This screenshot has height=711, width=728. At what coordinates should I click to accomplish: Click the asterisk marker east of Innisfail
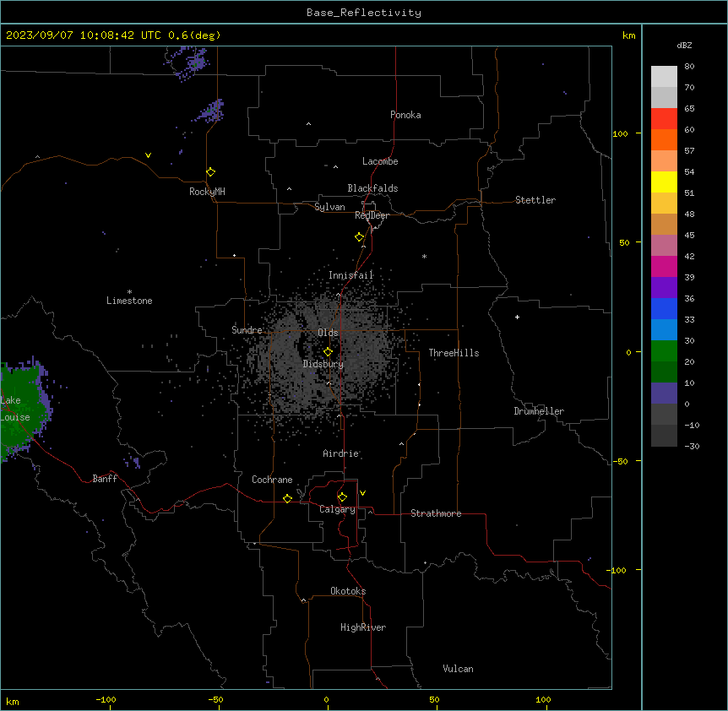[424, 256]
